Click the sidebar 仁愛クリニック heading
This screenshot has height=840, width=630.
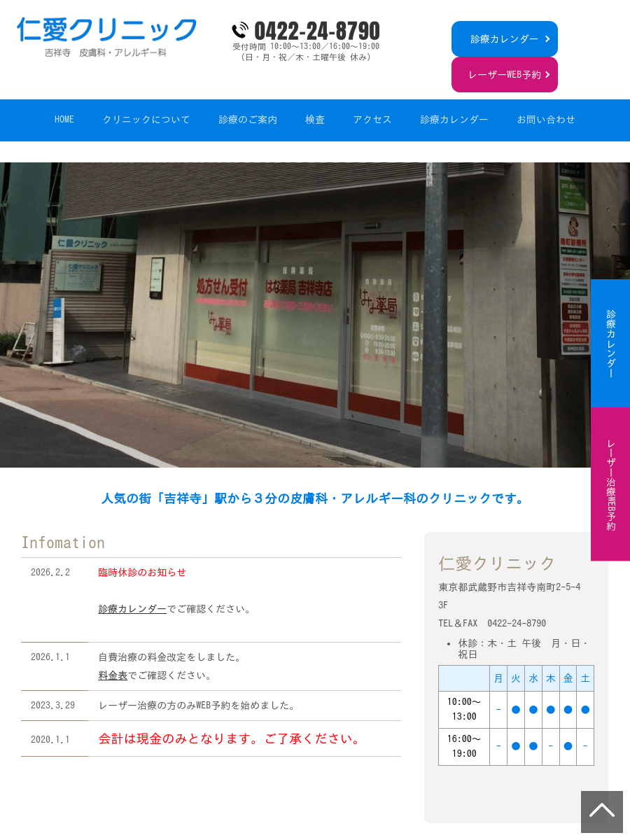pyautogui.click(x=497, y=563)
